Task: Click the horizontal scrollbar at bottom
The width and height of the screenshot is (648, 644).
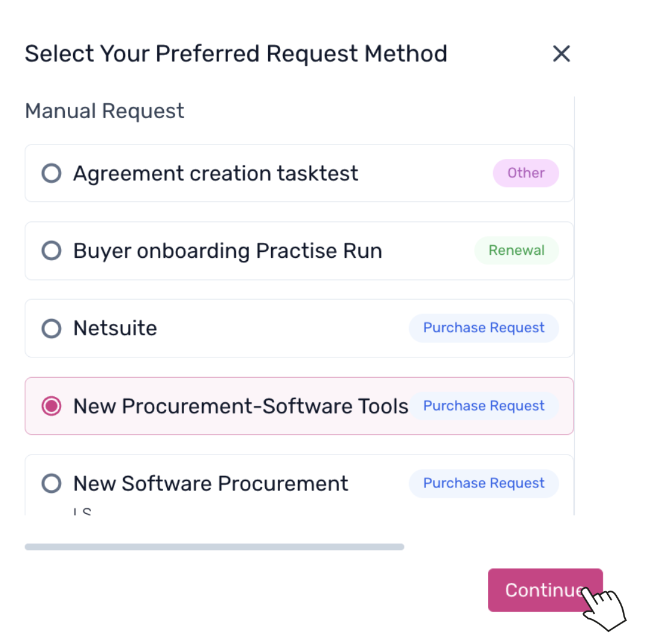Action: click(x=214, y=547)
